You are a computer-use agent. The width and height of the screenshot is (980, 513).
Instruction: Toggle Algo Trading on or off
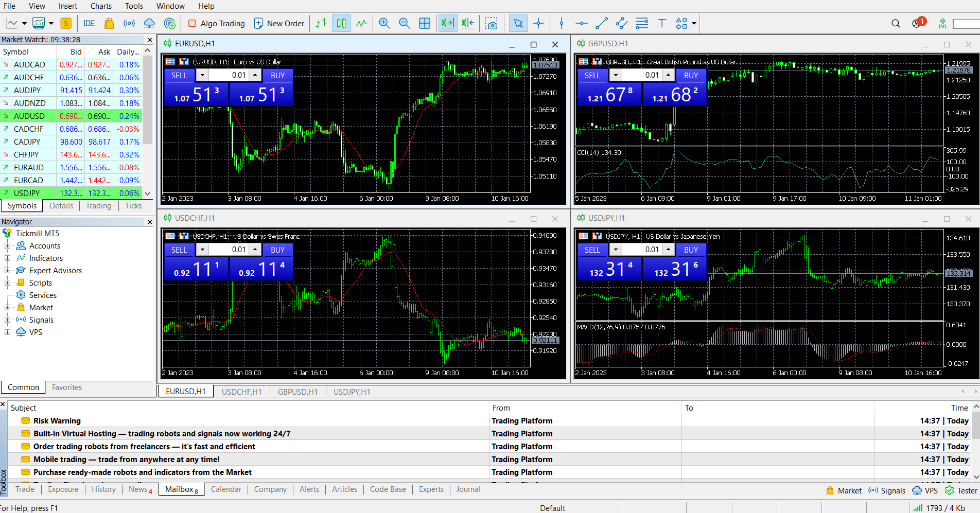click(217, 24)
